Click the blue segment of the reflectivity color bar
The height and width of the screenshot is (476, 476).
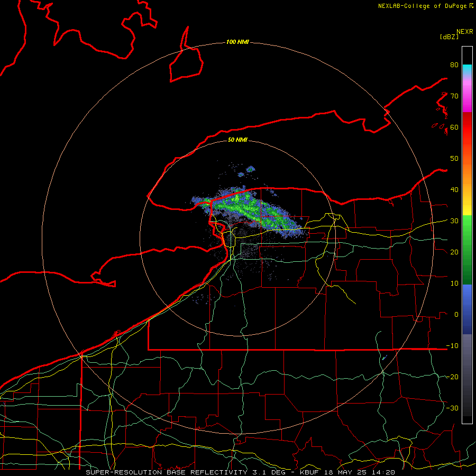(x=467, y=309)
